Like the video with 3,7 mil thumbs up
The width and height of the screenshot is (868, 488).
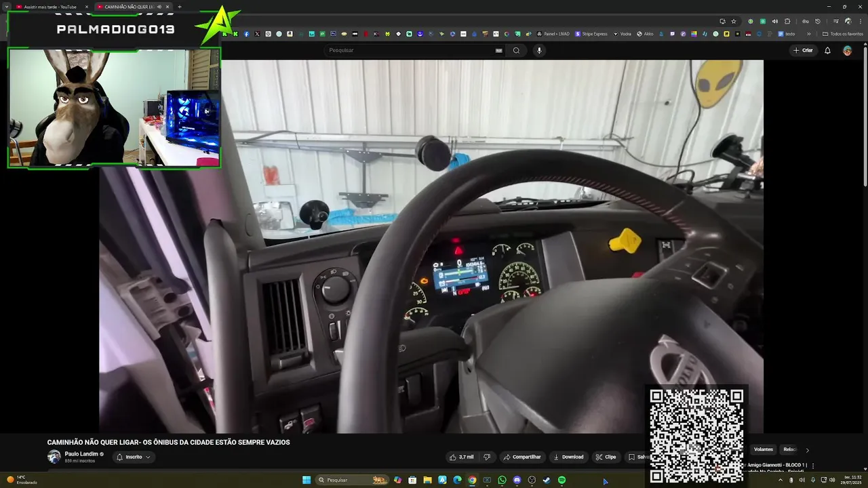(x=462, y=457)
